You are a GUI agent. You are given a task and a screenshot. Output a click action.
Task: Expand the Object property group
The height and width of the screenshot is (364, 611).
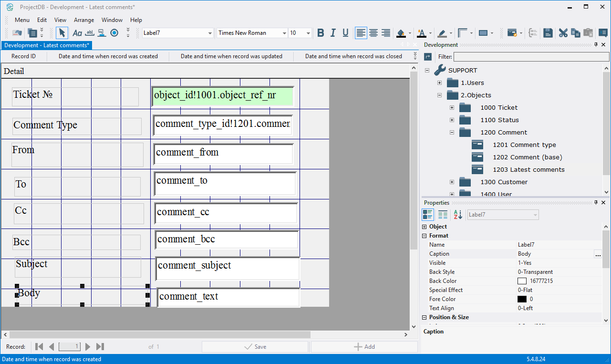(x=425, y=227)
